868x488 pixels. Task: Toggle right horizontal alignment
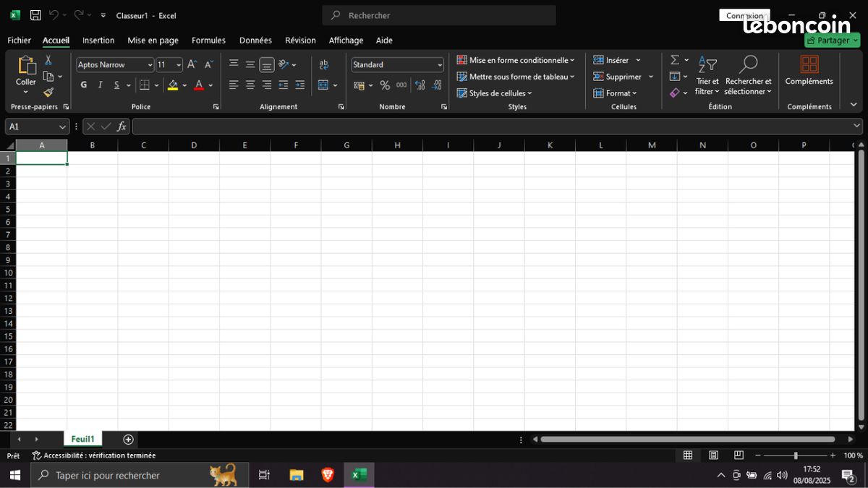click(267, 85)
